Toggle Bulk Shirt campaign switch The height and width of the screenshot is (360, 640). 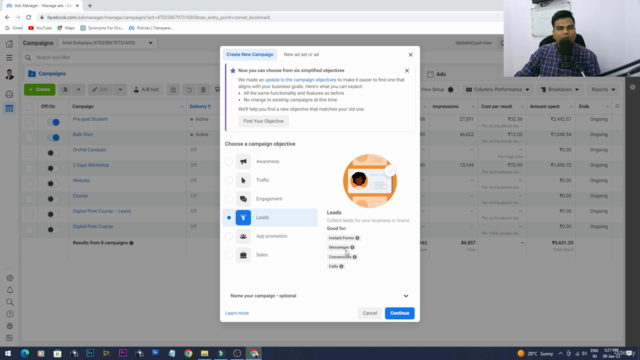(x=53, y=138)
